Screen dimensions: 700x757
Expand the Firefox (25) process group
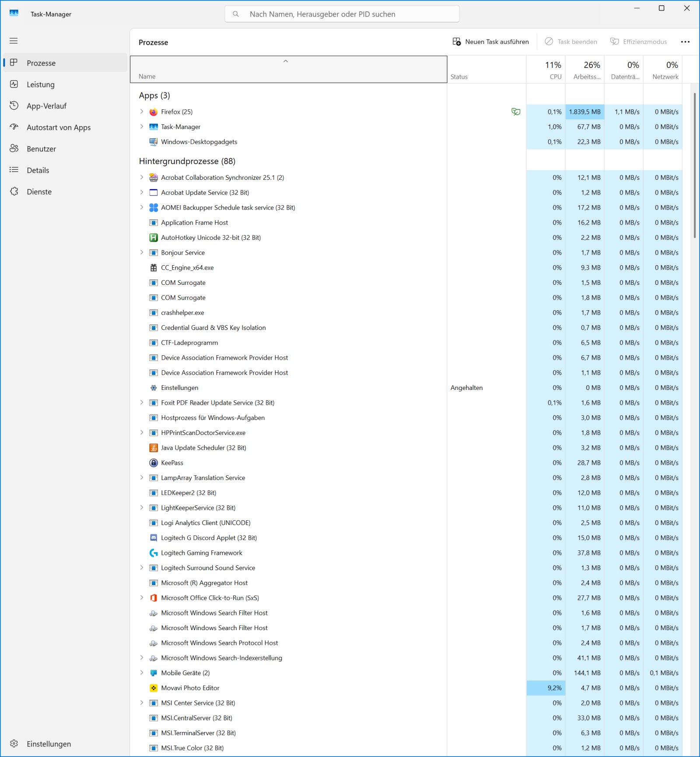point(141,112)
